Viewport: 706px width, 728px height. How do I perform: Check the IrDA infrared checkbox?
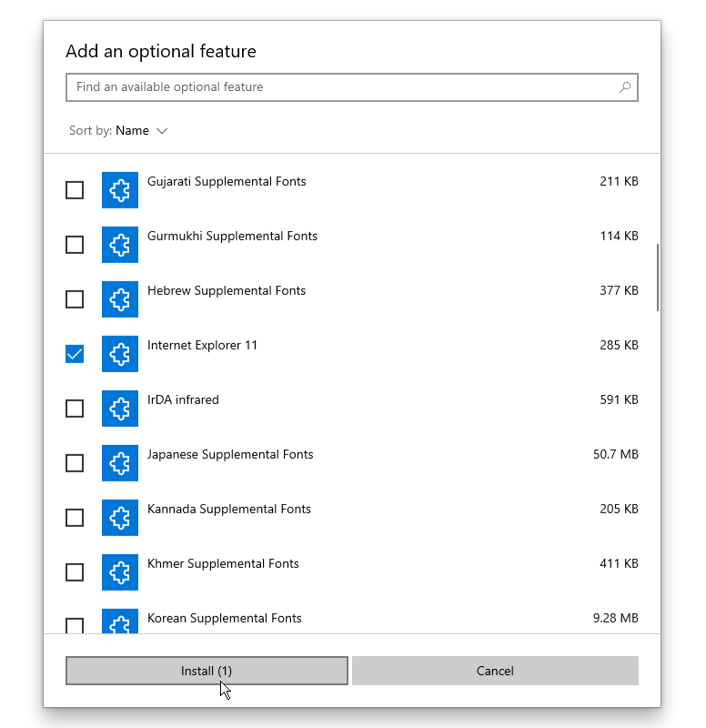[75, 409]
